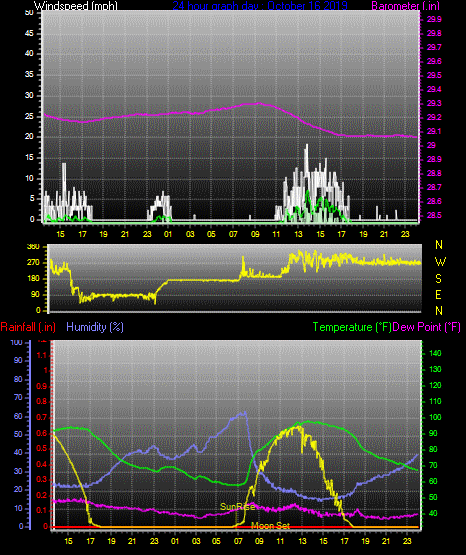466x555 pixels.
Task: Click the direction axis value '270'
Action: click(33, 263)
